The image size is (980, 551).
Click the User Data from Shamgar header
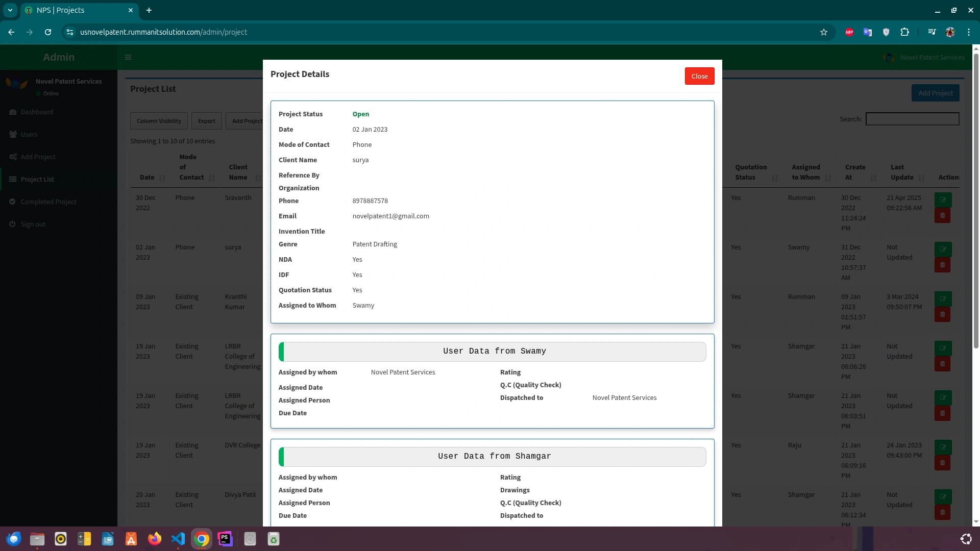493,457
